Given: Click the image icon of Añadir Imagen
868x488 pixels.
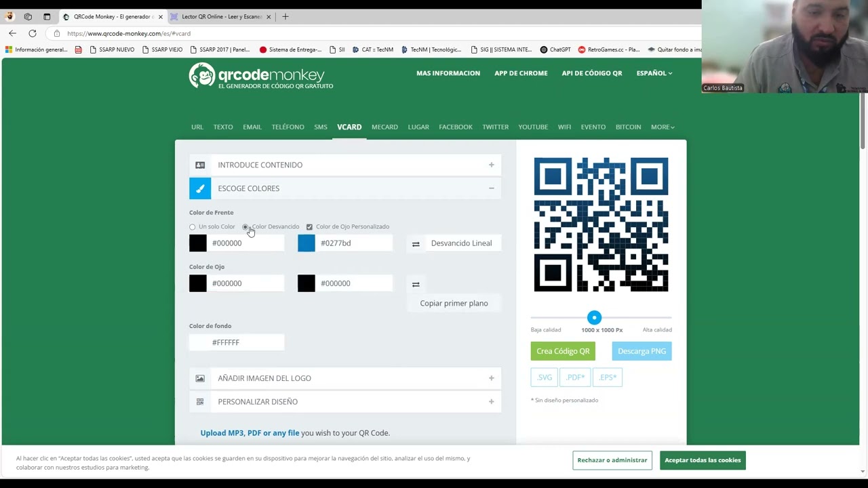Looking at the screenshot, I should (x=200, y=378).
